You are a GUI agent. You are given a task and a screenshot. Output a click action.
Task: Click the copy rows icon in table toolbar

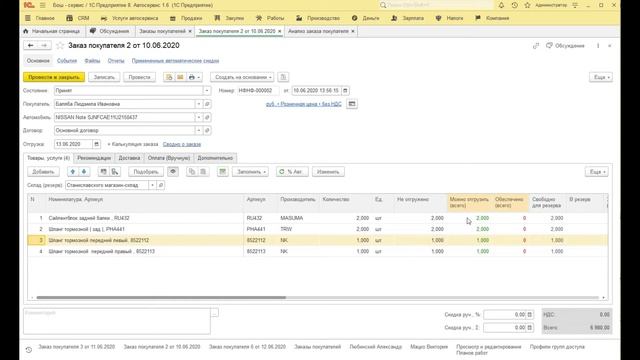[192, 172]
